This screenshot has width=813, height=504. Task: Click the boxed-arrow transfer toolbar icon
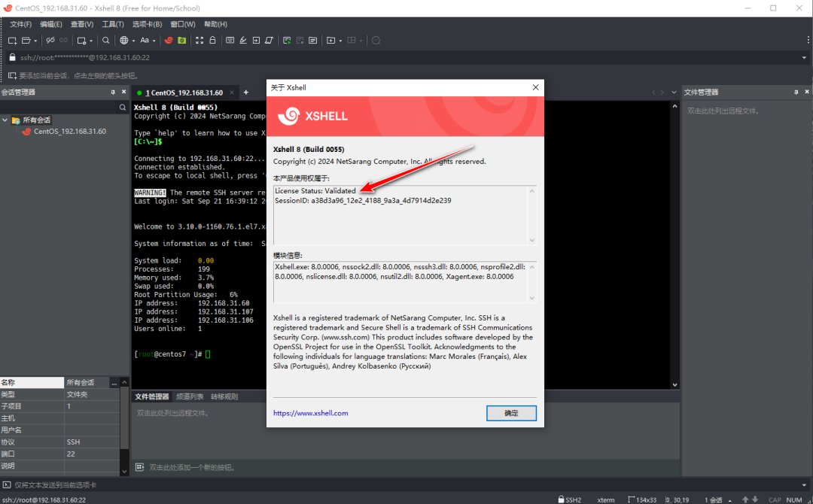click(256, 41)
